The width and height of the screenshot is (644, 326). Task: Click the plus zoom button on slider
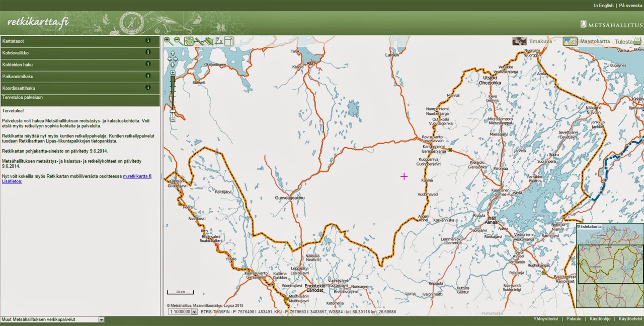click(173, 73)
